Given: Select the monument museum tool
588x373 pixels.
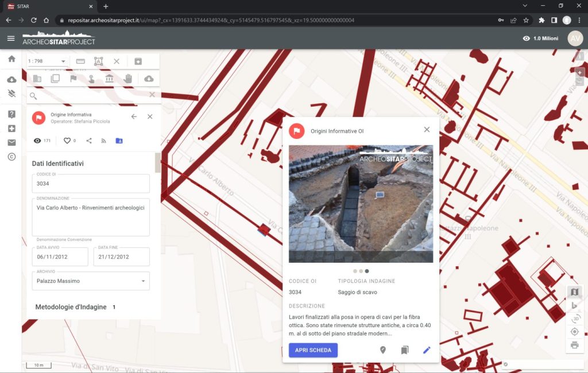Looking at the screenshot, I should tap(109, 79).
